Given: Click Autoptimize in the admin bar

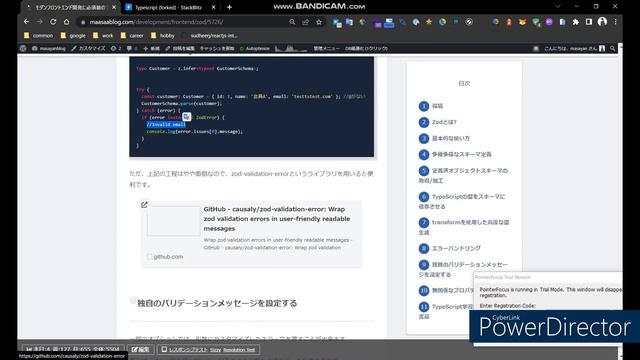Looking at the screenshot, I should (x=255, y=48).
